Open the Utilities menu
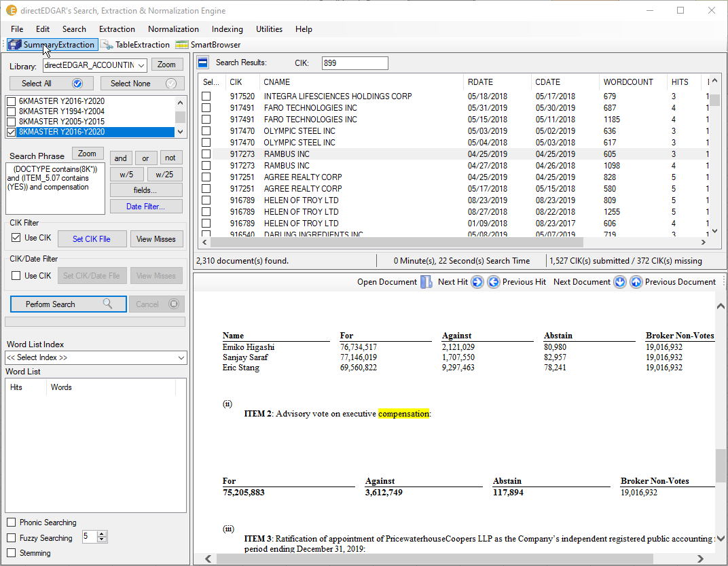 pos(269,29)
